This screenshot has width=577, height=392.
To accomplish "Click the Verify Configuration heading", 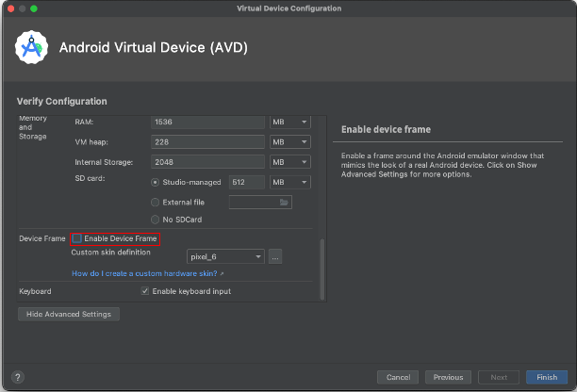I will [x=62, y=101].
